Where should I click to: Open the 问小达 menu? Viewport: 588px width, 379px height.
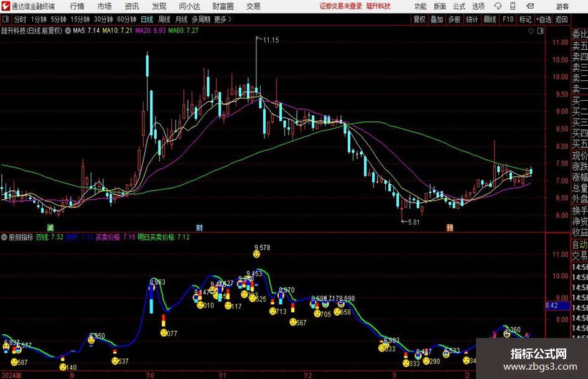[x=189, y=6]
